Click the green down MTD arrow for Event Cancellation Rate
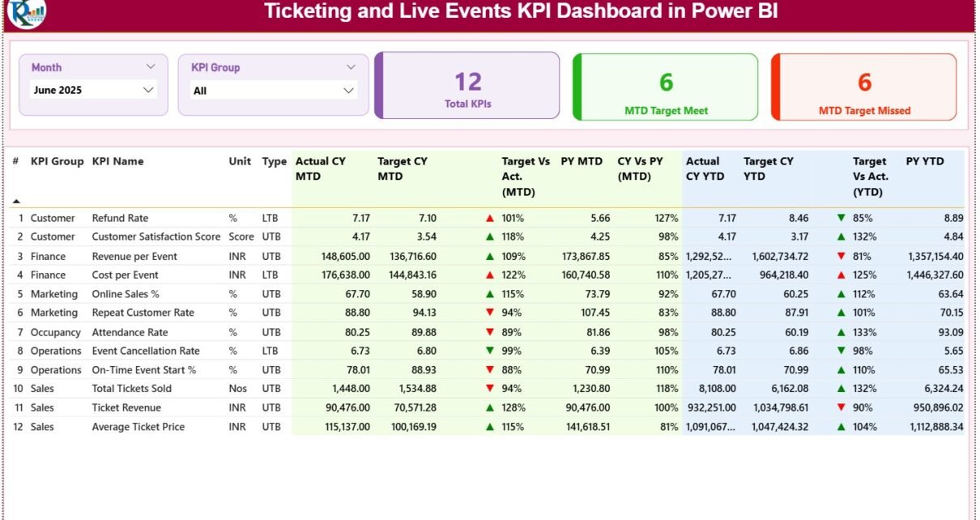 tap(489, 352)
